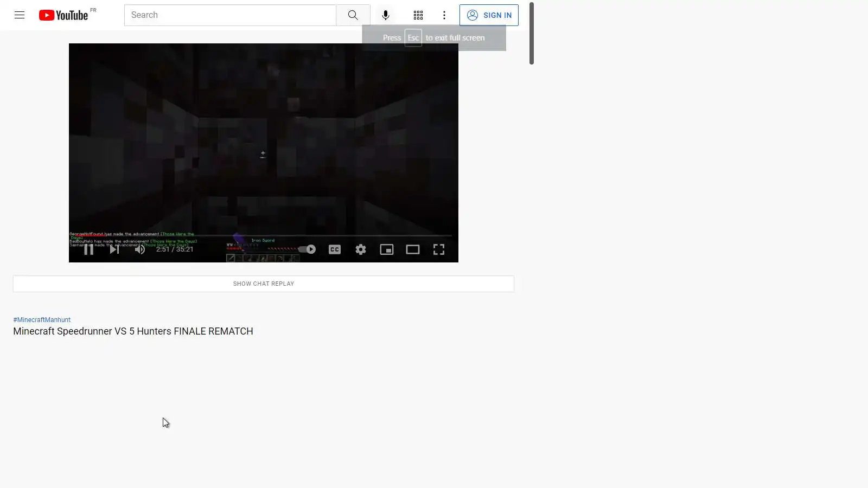Mute the video volume
Screen dimensions: 868x488
pos(140,249)
